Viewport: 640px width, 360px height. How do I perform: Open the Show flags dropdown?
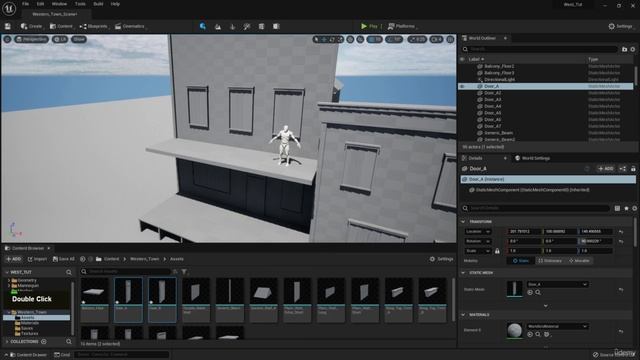pyautogui.click(x=79, y=39)
